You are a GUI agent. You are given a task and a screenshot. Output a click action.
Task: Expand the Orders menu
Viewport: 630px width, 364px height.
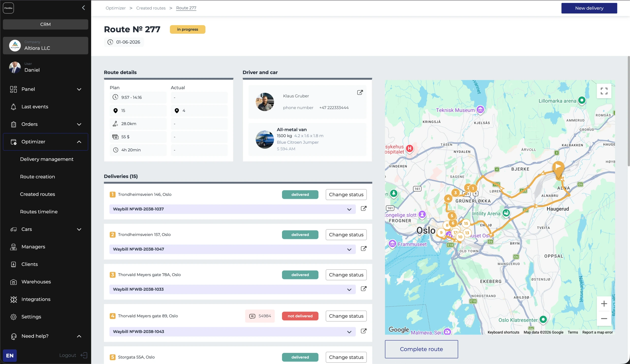79,124
